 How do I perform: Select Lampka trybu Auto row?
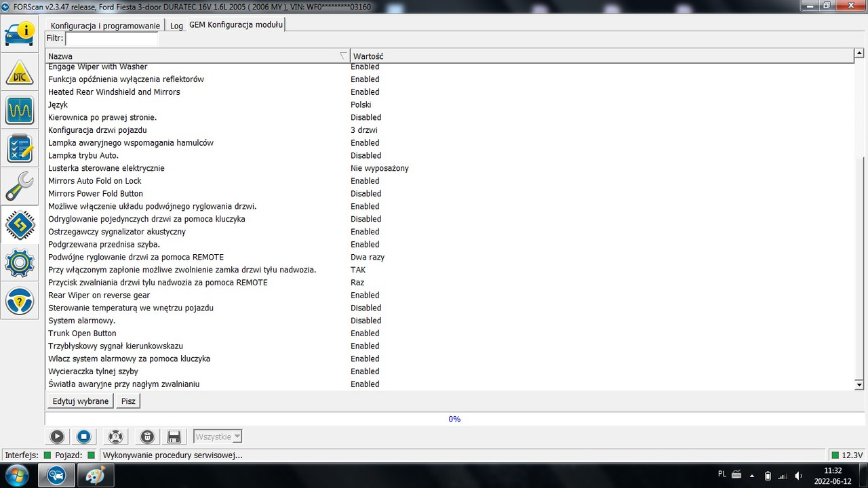(450, 156)
